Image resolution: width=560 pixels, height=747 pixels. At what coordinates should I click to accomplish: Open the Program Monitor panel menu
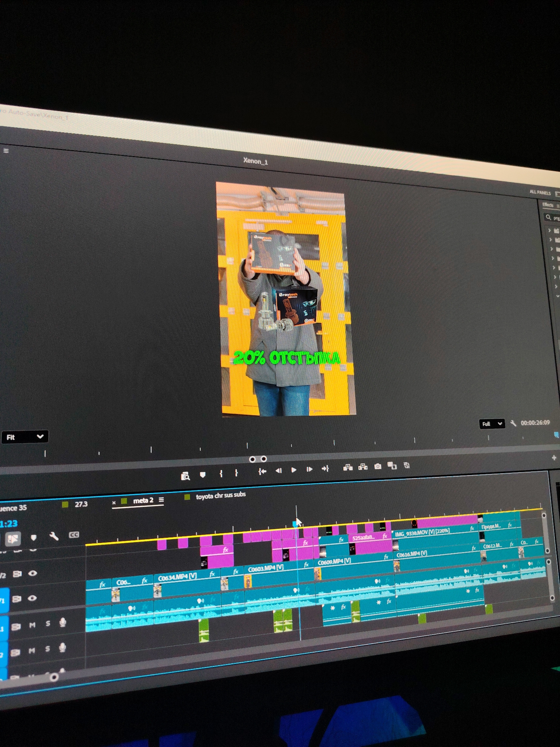[x=6, y=151]
